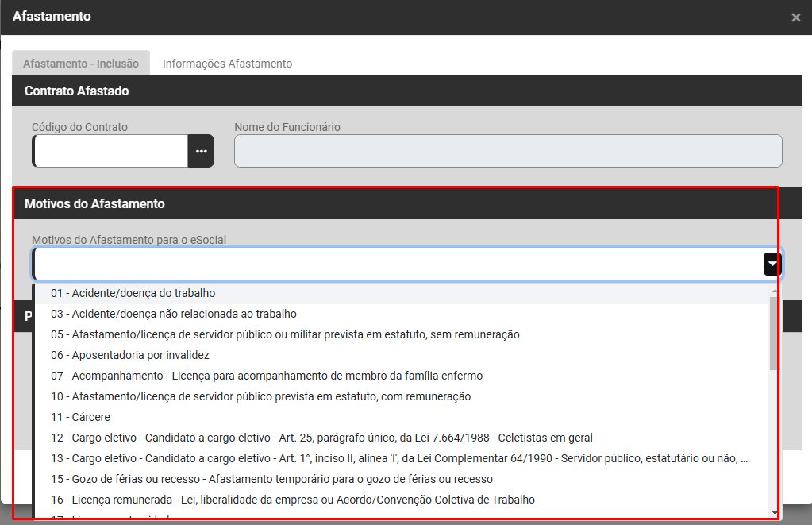
Task: Click the contract code lookup ellipsis button
Action: [x=201, y=151]
